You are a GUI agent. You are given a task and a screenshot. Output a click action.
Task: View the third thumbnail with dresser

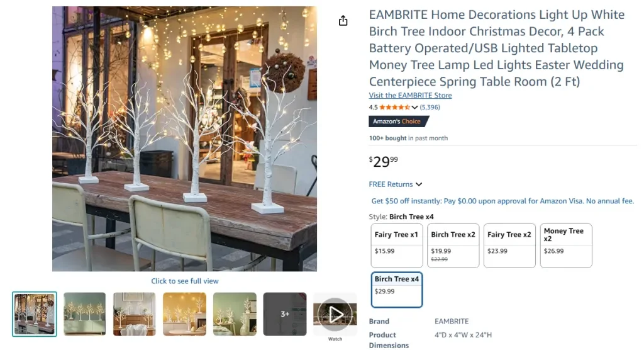pyautogui.click(x=135, y=314)
